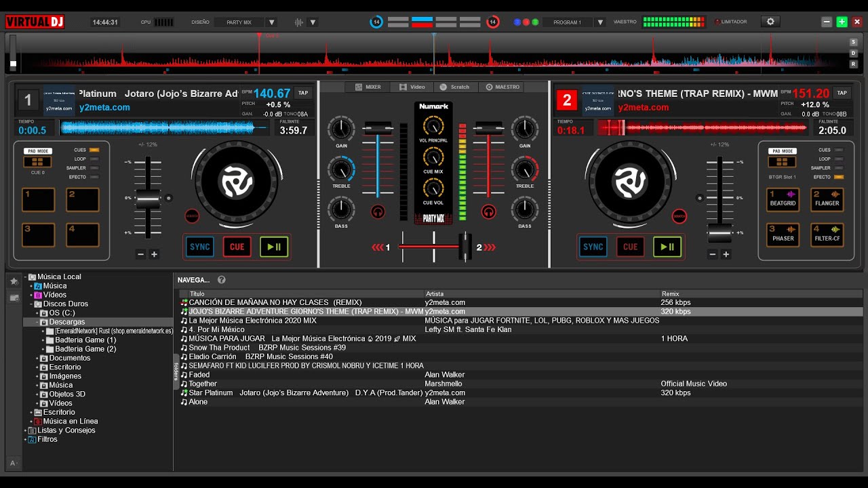Click TAP tempo button on deck 1
The image size is (868, 488).
[303, 93]
